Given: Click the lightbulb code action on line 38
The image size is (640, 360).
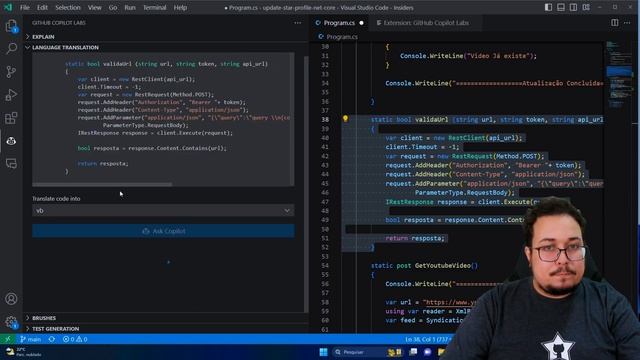Looking at the screenshot, I should [345, 119].
